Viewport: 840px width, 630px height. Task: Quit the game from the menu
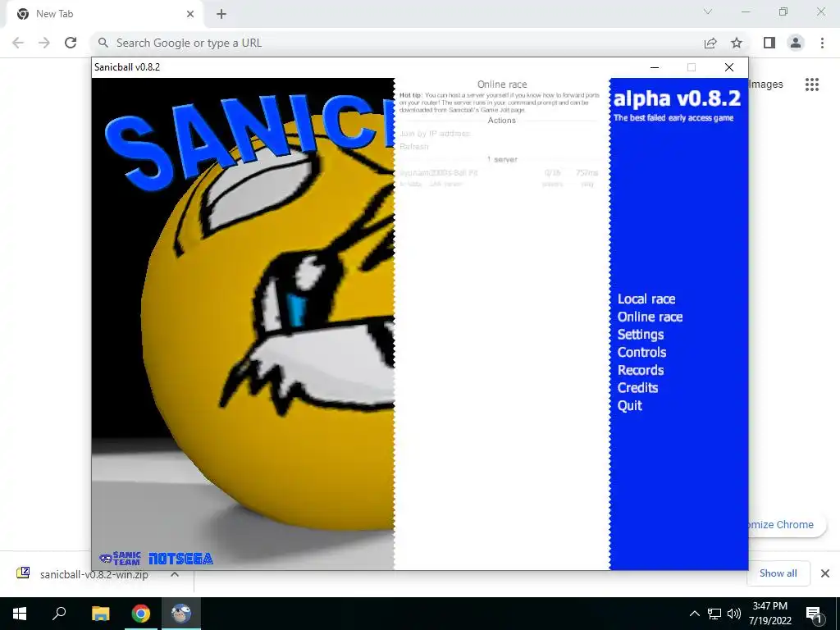(x=629, y=405)
